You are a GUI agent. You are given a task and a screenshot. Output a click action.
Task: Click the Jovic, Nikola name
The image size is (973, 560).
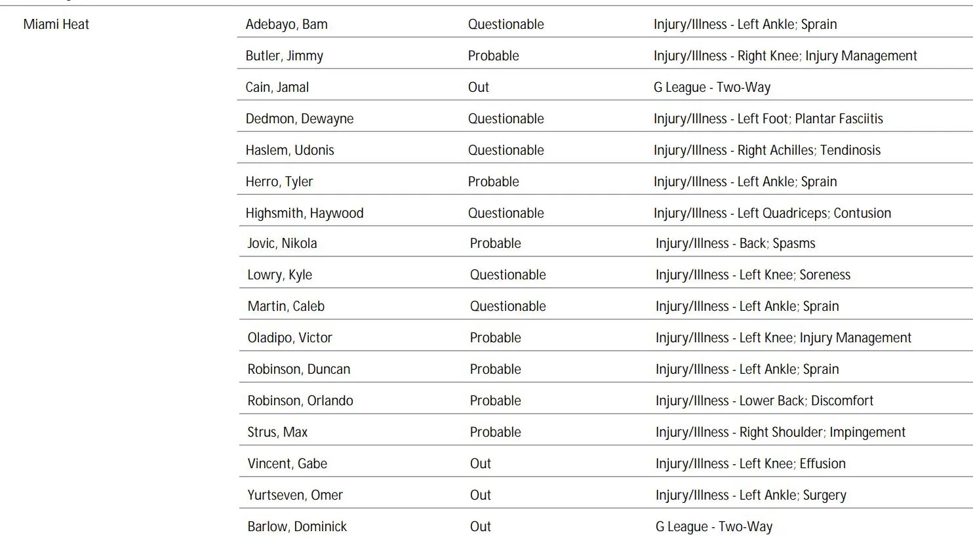[x=282, y=243]
